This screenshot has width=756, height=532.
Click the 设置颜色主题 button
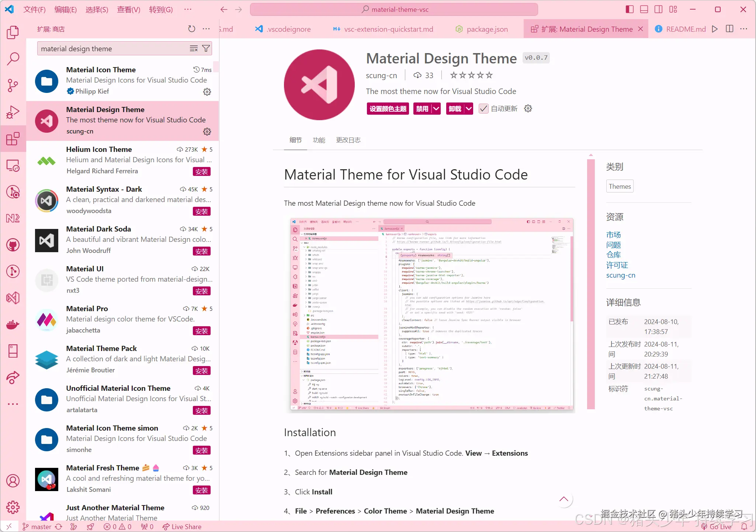click(388, 109)
